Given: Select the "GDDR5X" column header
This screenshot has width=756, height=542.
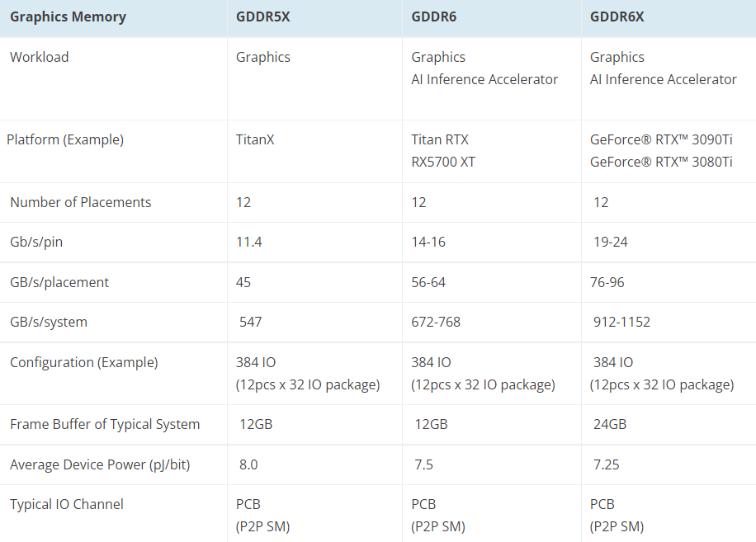Looking at the screenshot, I should [x=262, y=16].
